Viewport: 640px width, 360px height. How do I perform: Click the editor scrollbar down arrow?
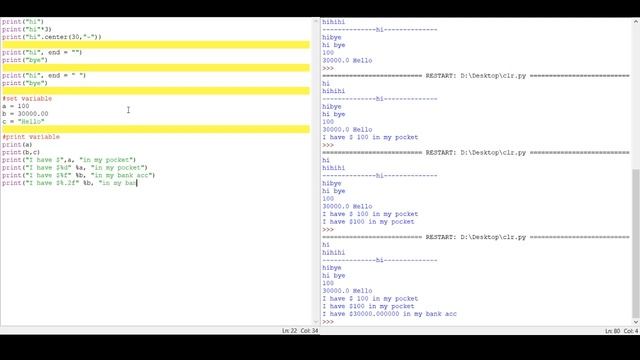click(x=316, y=322)
